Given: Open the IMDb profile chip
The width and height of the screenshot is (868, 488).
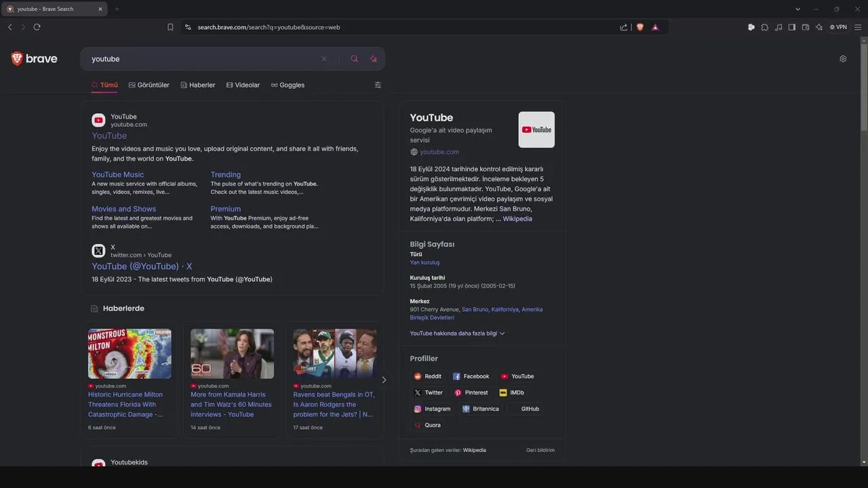Looking at the screenshot, I should click(x=512, y=392).
